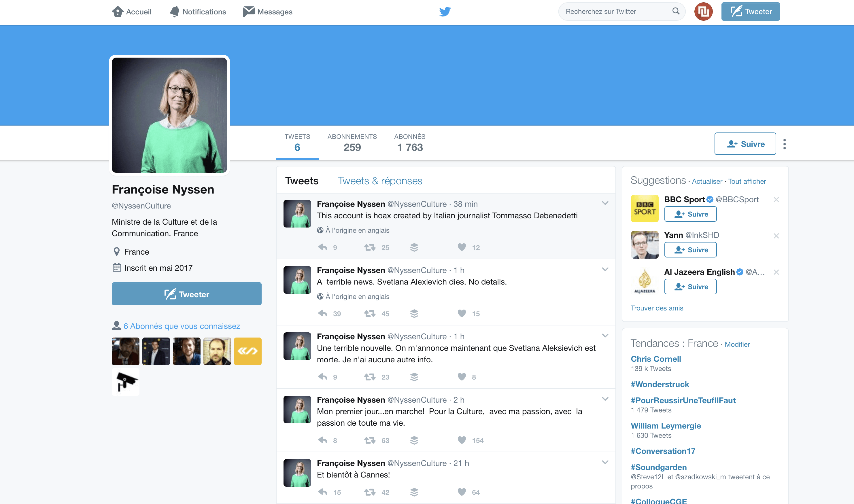Open Messages in the top navigation
Screen dimensions: 854x504
[268, 12]
